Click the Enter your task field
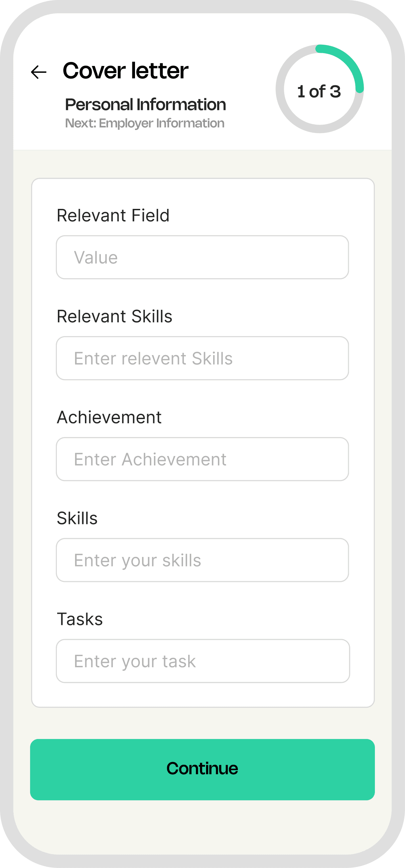Viewport: 405px width, 868px height. coord(202,661)
